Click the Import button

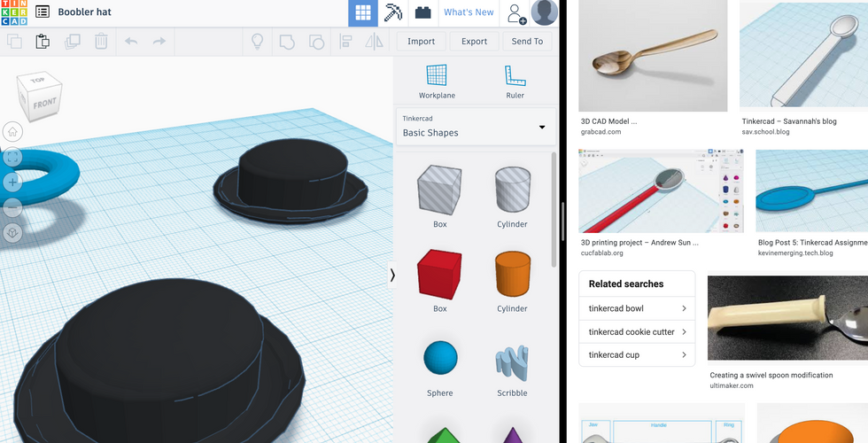(422, 42)
